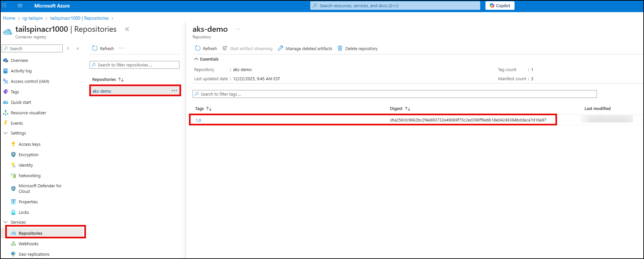This screenshot has width=644, height=259.
Task: Collapse the Settings section
Action: point(6,133)
